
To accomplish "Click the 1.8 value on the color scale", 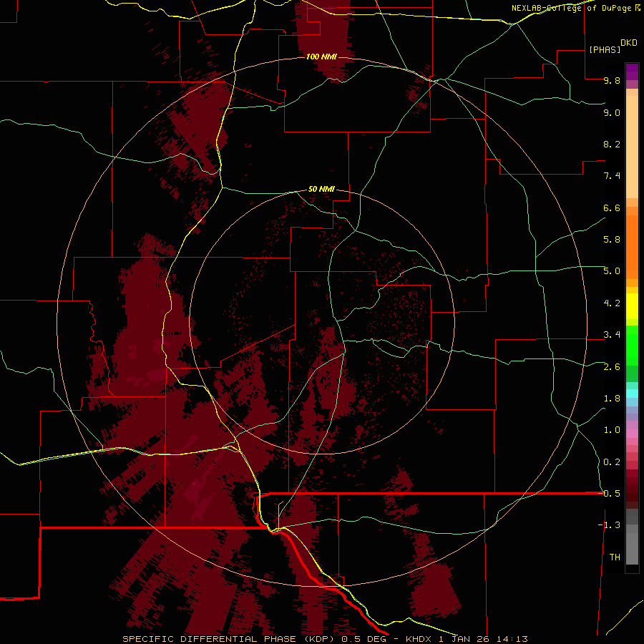I will click(x=612, y=399).
